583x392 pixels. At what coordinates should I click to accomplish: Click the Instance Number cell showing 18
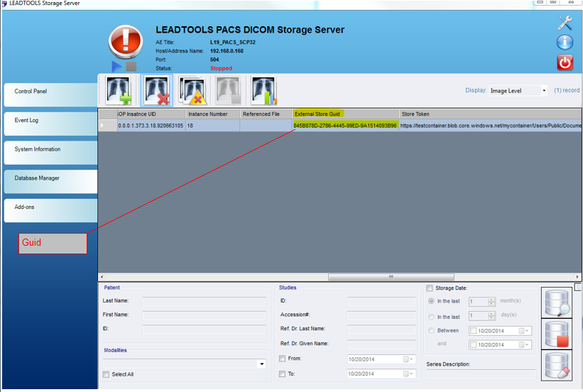(x=212, y=126)
